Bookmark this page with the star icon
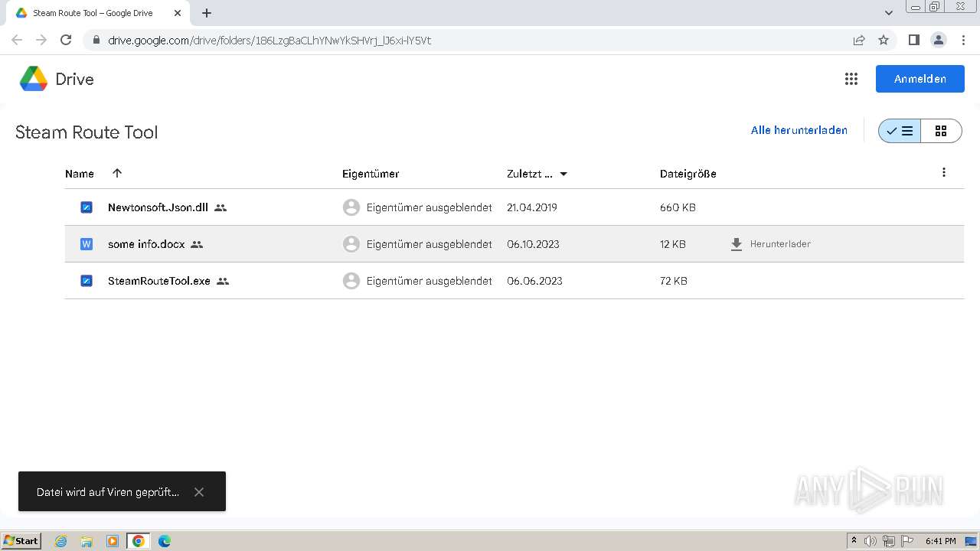Viewport: 980px width, 551px height. click(884, 40)
